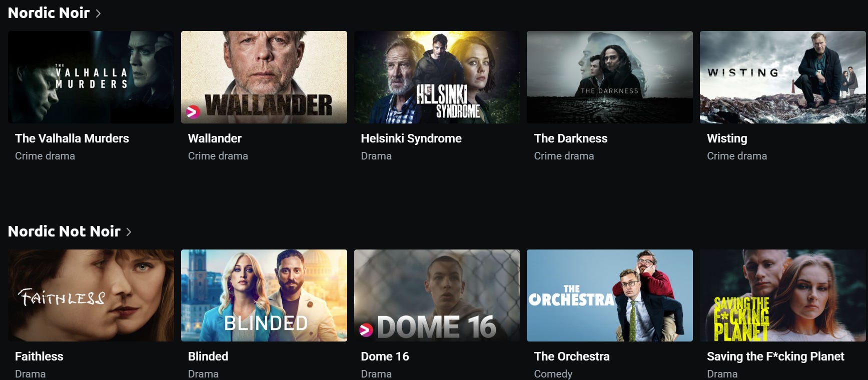Click the pink Viaplay badge on Wallander poster

193,112
